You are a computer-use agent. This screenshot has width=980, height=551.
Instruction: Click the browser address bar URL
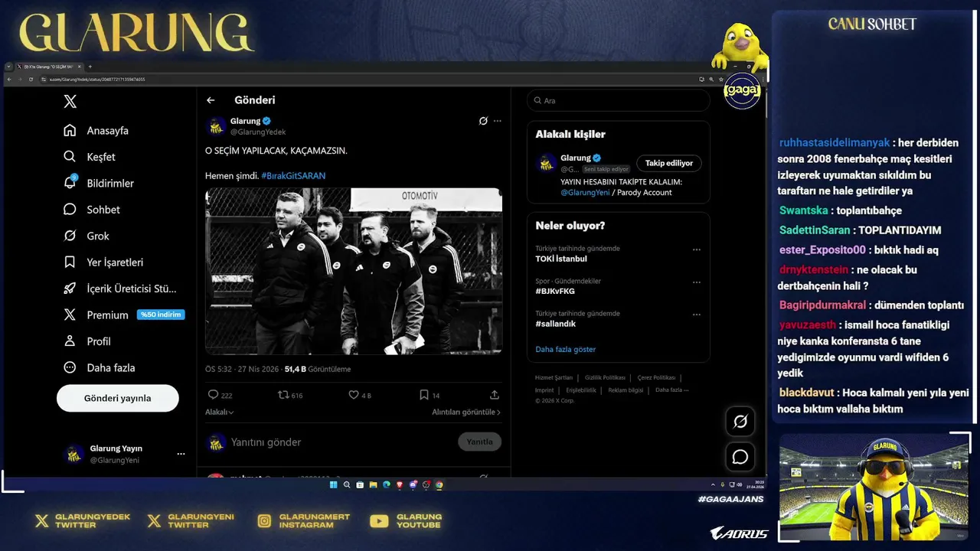pos(97,79)
